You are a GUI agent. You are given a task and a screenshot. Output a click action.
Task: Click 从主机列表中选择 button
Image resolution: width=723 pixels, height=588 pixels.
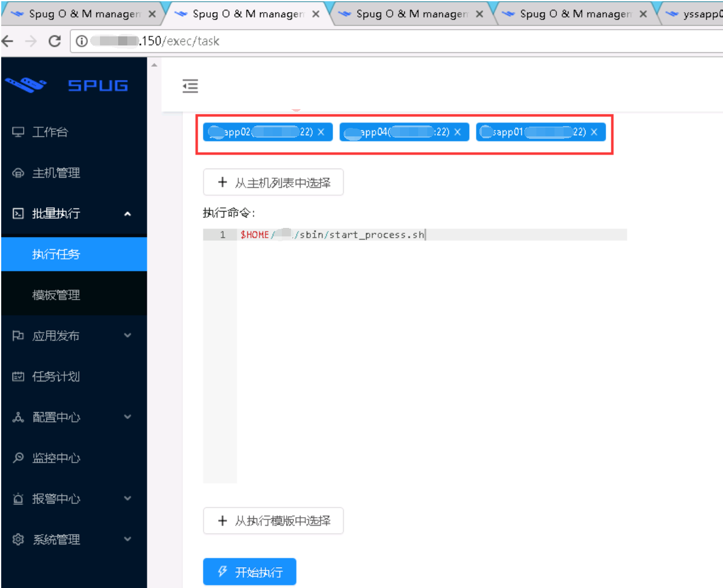pyautogui.click(x=273, y=182)
